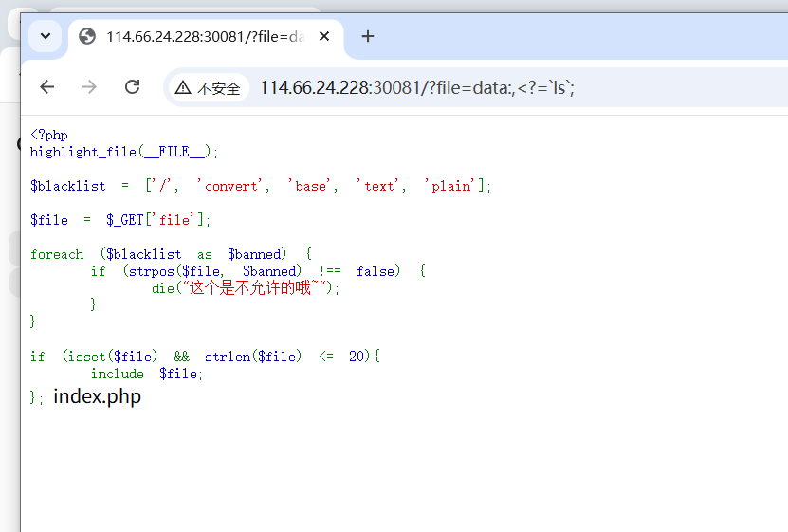This screenshot has width=788, height=532.
Task: Click the 'text' blacklist string
Action: 378,186
